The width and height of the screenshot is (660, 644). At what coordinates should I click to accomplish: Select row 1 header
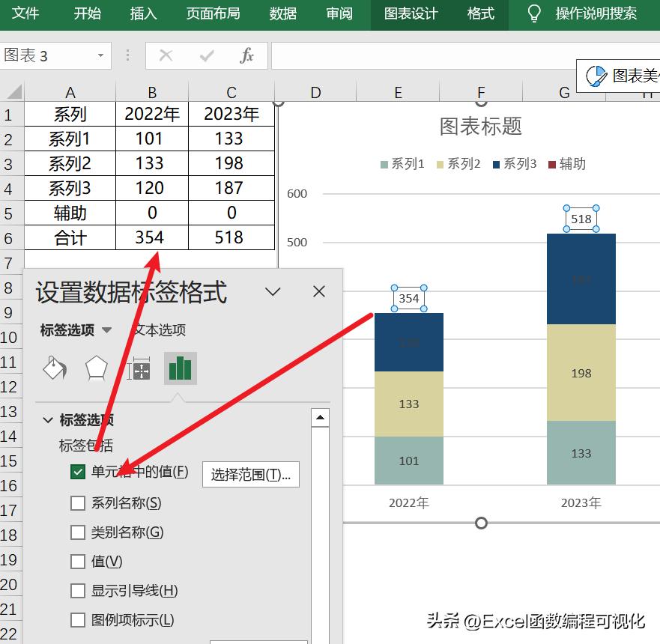point(12,115)
